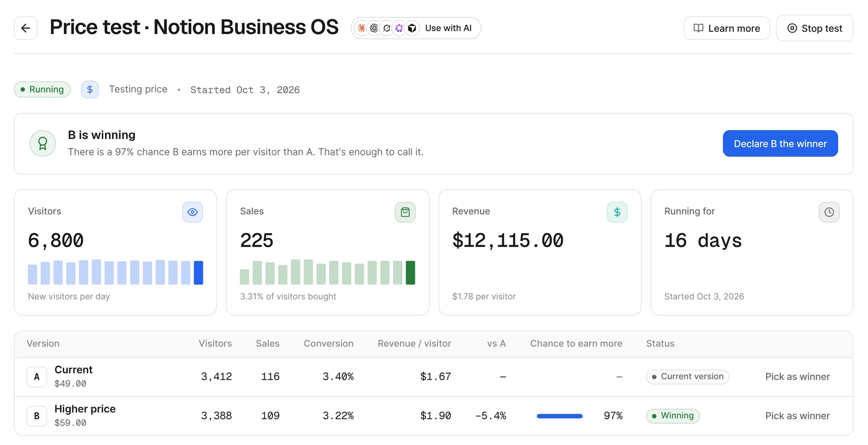Stop the running price test
868x445 pixels.
tap(815, 28)
